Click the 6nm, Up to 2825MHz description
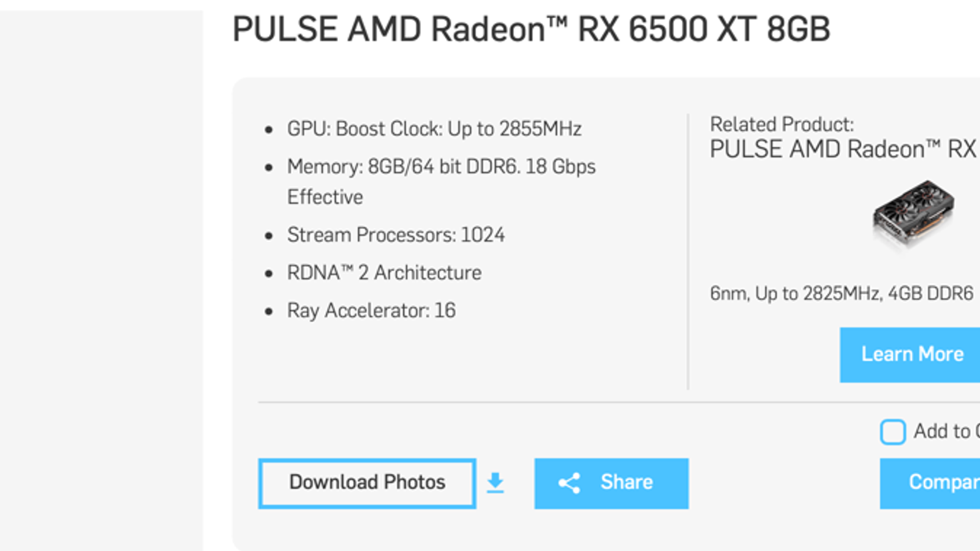This screenshot has width=980, height=551. [x=841, y=294]
